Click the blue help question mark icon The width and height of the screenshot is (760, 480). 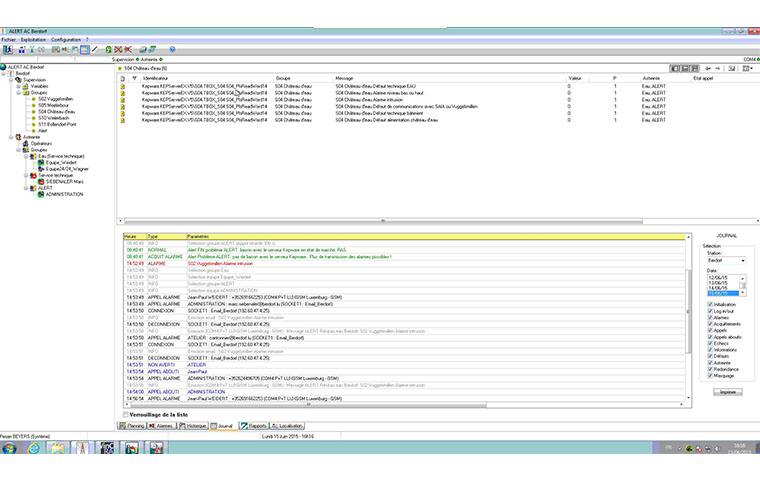click(172, 49)
